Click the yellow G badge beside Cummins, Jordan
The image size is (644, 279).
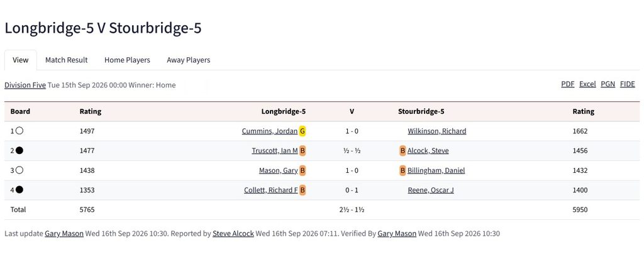(303, 131)
